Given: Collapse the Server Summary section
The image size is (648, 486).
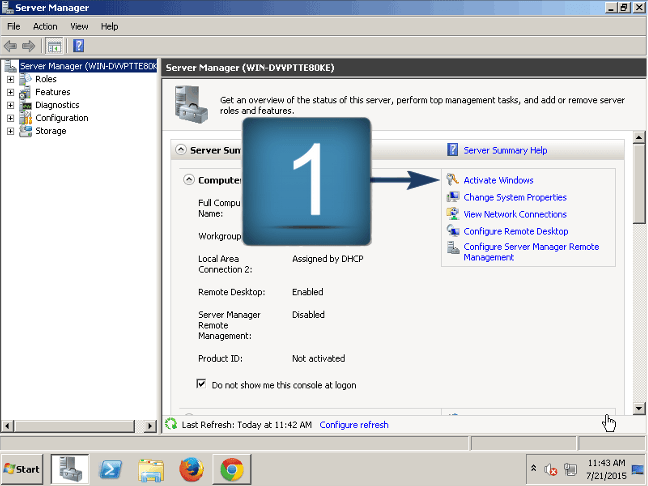Looking at the screenshot, I should point(181,150).
